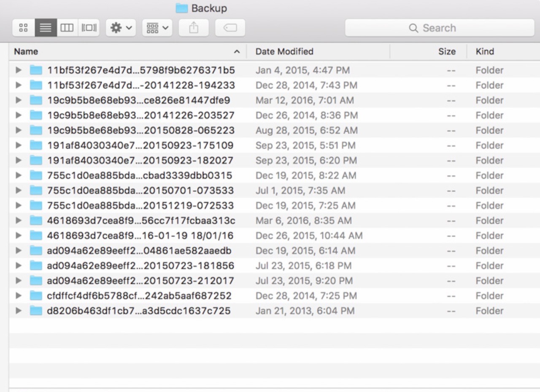Image resolution: width=540 pixels, height=392 pixels.
Task: Sort by the Kind column header
Action: pyautogui.click(x=485, y=51)
